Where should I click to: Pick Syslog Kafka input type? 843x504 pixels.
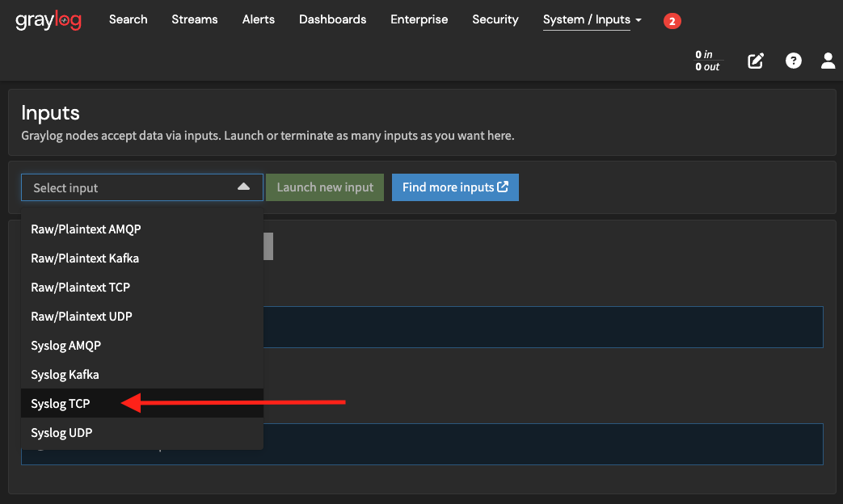(x=142, y=374)
